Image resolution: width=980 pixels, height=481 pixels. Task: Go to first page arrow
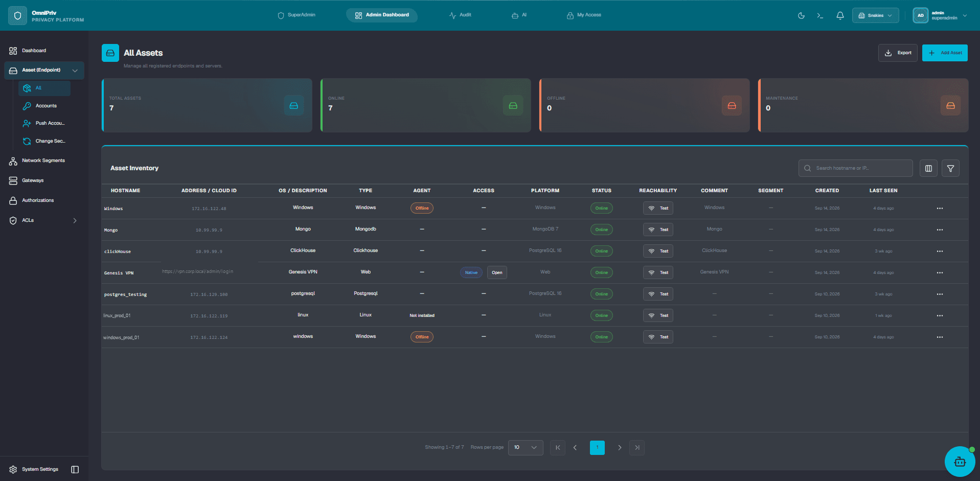(x=558, y=448)
